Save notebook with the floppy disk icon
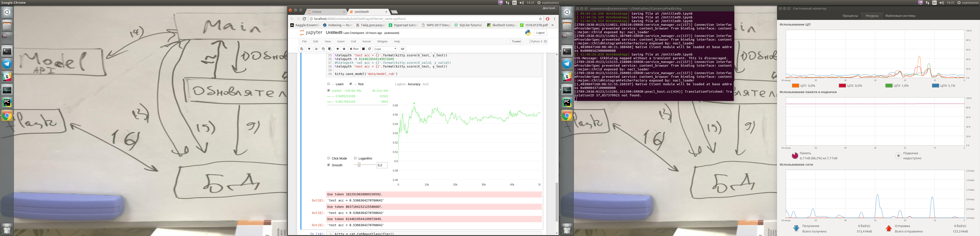980x236 pixels. pyautogui.click(x=302, y=49)
